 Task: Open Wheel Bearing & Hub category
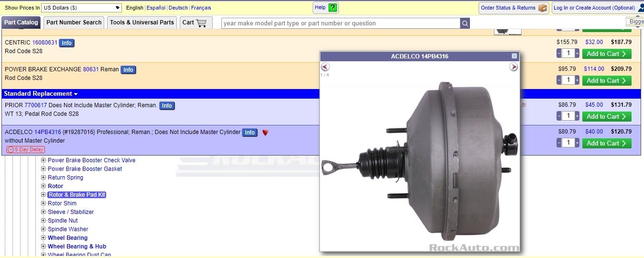coord(77,247)
